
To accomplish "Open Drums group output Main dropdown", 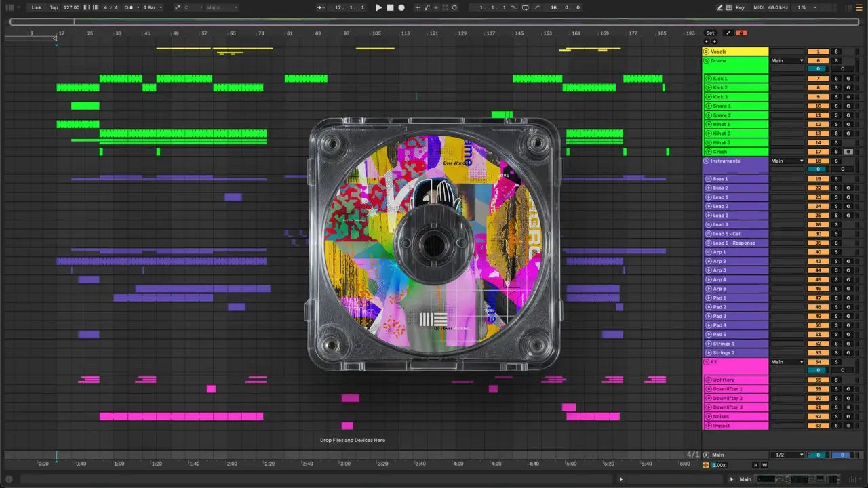I will pyautogui.click(x=787, y=61).
